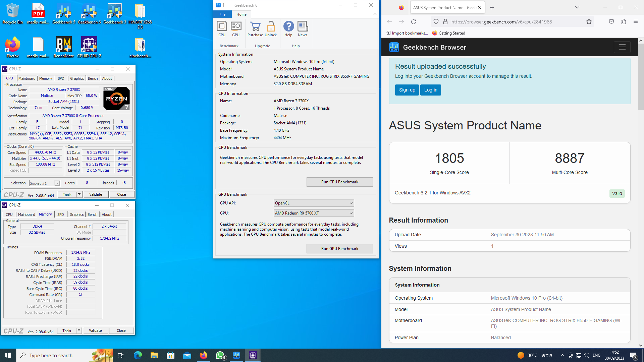This screenshot has width=644, height=362.
Task: Select Geekbench 5 desktop shortcut
Action: pos(64,14)
